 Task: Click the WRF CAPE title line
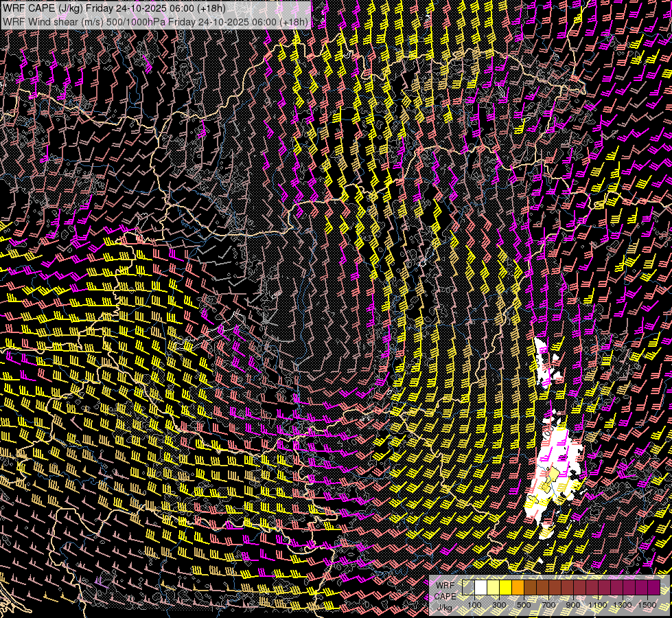[113, 8]
